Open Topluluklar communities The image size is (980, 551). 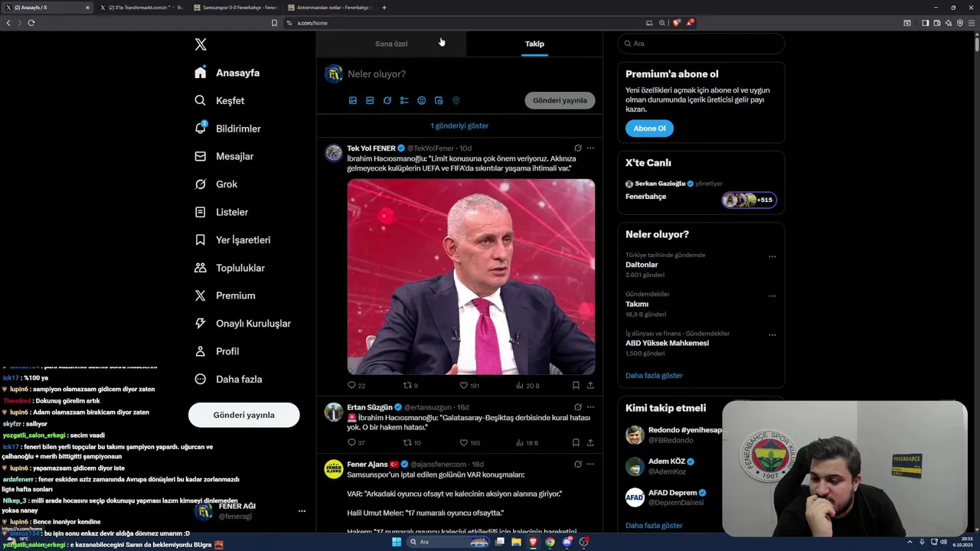point(230,268)
